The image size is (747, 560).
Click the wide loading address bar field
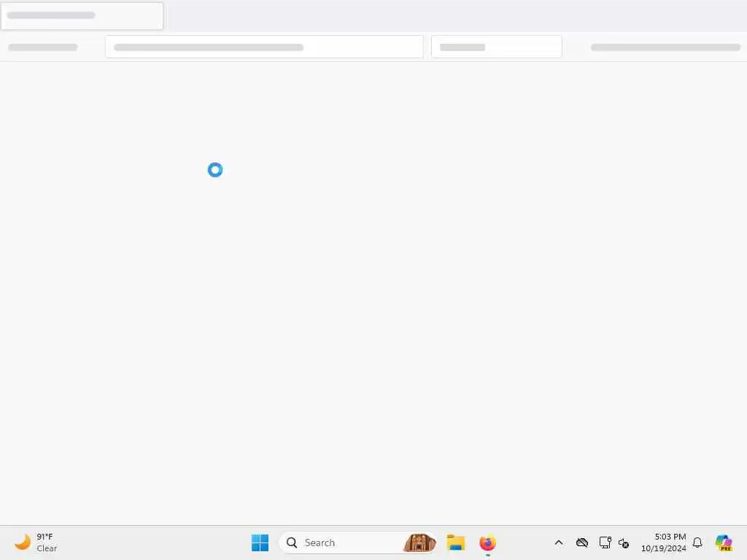264,47
